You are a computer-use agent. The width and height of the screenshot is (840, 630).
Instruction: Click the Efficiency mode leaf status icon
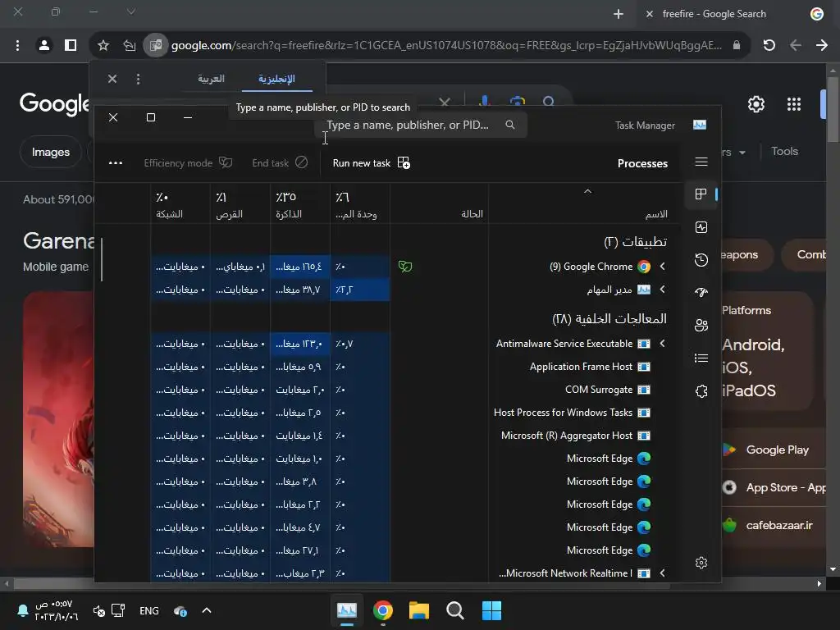(x=405, y=267)
